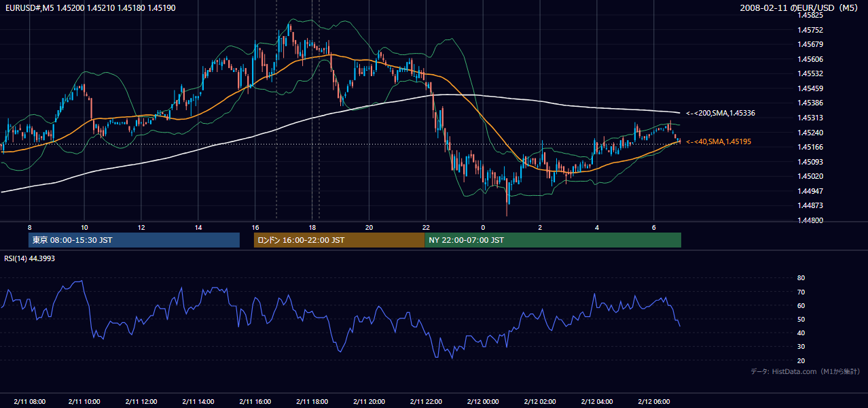Click the 2/11 08:00 bottom time label
Viewport: 868px width, 408px height.
tap(29, 402)
